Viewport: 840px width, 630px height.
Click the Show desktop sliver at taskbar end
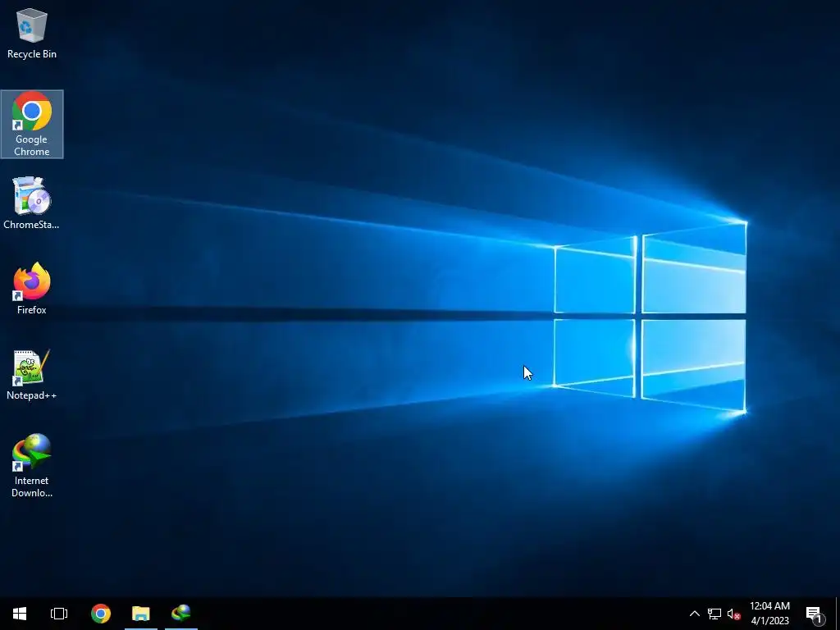[x=837, y=614]
